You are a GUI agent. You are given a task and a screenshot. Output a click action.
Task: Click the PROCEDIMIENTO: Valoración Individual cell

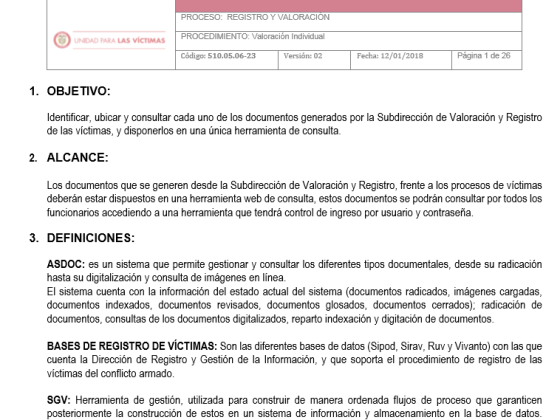[x=349, y=41]
